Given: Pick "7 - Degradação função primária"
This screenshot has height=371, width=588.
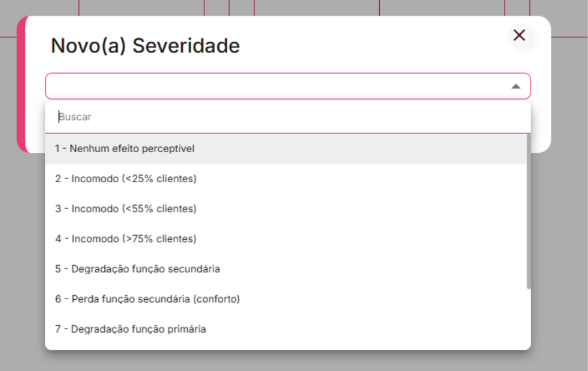Looking at the screenshot, I should tap(131, 329).
